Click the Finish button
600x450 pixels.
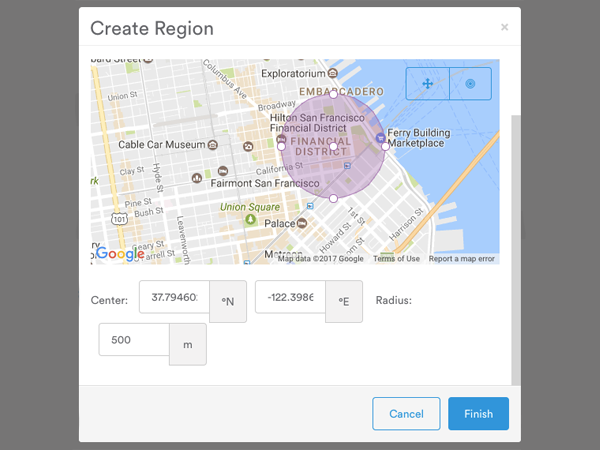478,414
